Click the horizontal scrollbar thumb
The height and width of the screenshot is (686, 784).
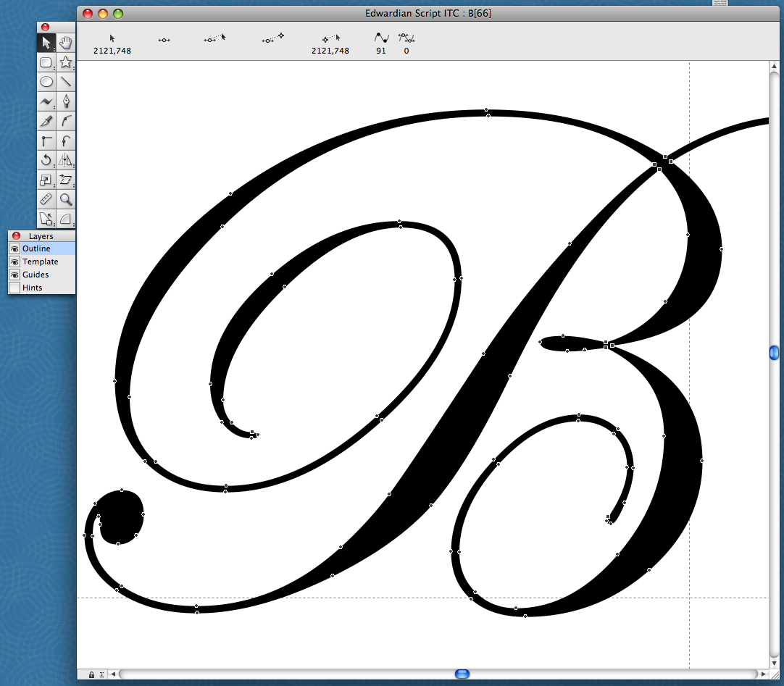tap(462, 674)
